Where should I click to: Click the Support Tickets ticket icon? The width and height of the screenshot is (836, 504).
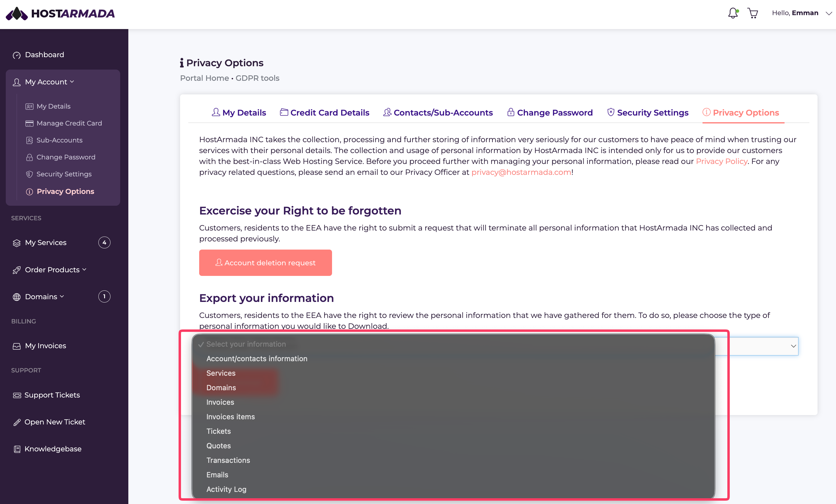[17, 395]
